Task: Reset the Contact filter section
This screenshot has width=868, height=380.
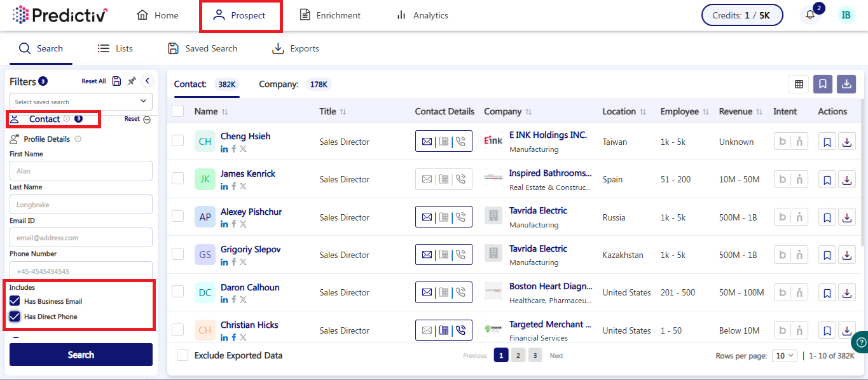Action: (132, 119)
